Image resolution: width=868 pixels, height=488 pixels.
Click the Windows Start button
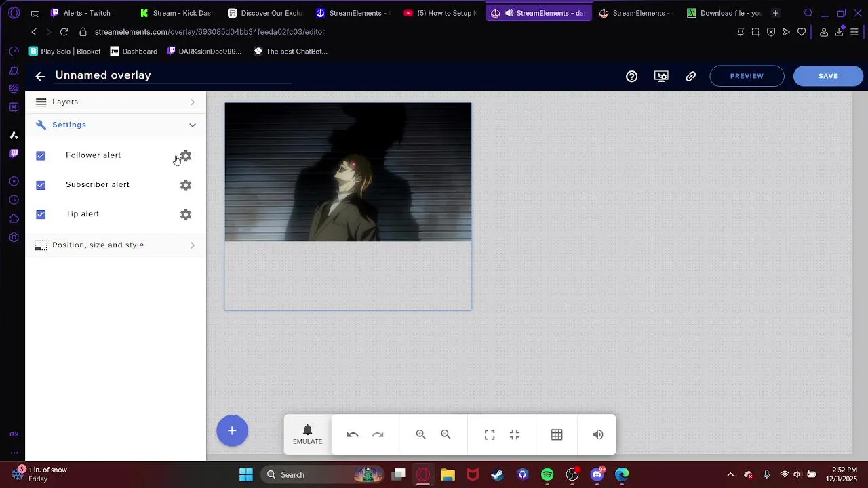246,474
